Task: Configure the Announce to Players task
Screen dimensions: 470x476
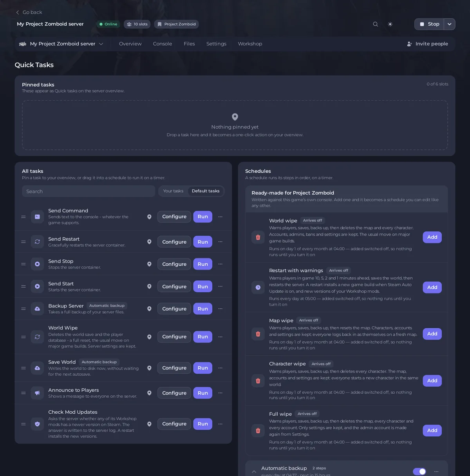Action: pos(174,393)
